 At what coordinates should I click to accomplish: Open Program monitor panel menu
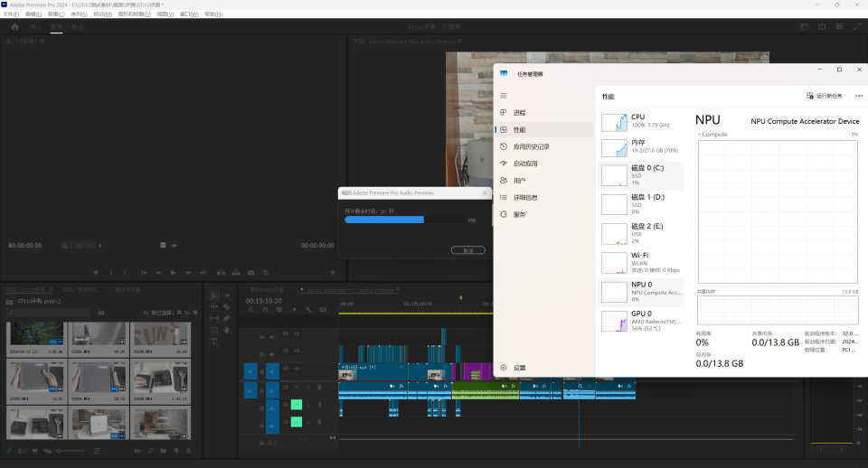[x=459, y=42]
